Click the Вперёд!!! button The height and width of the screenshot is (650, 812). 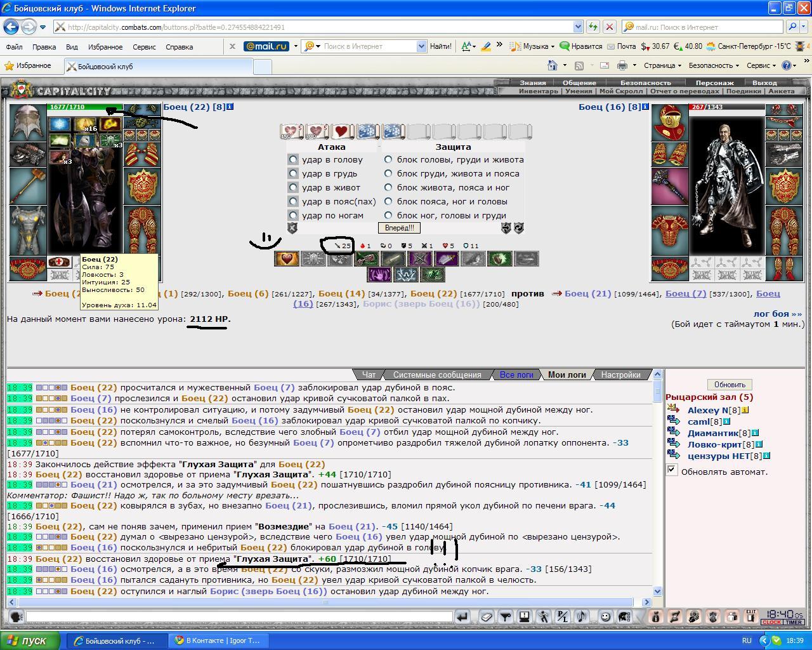(399, 228)
